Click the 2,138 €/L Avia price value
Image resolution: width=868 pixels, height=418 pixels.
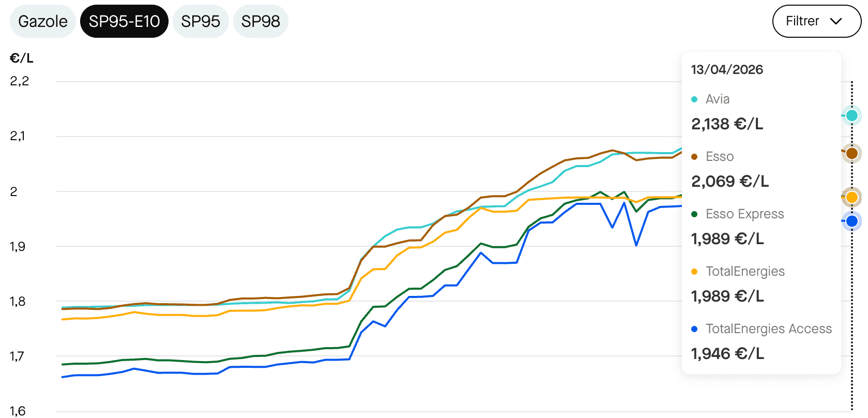pos(726,124)
